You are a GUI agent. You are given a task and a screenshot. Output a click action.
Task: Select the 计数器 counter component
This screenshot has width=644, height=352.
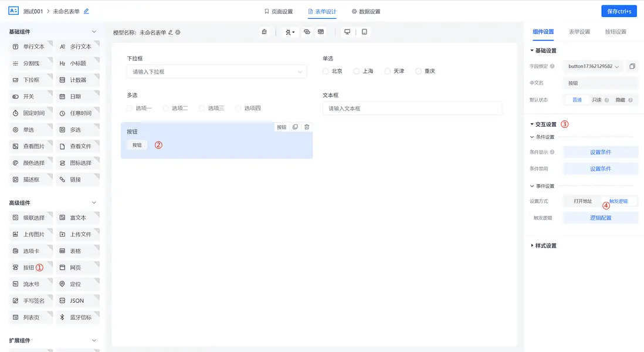79,80
